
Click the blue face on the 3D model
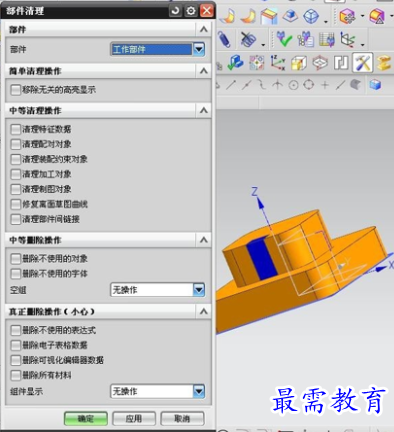coord(262,259)
